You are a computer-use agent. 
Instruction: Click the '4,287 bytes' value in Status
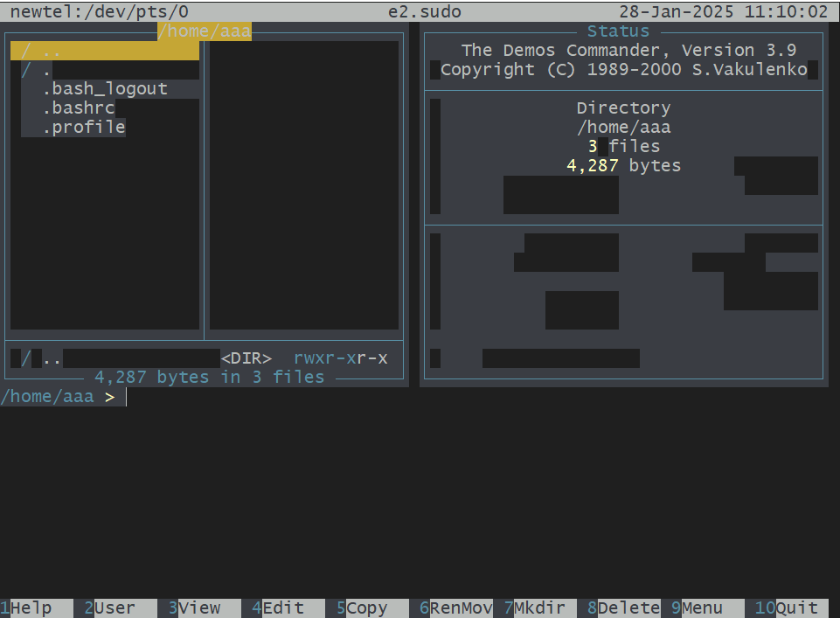(623, 165)
